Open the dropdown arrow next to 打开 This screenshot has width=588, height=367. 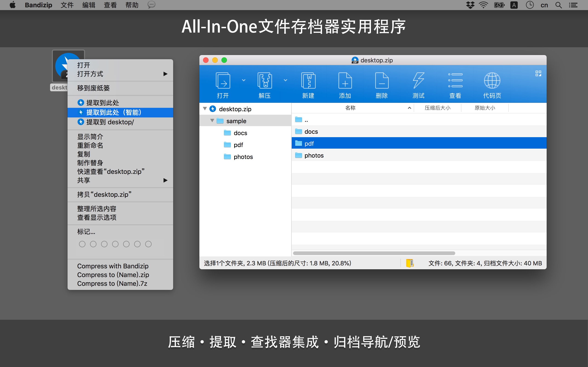244,80
